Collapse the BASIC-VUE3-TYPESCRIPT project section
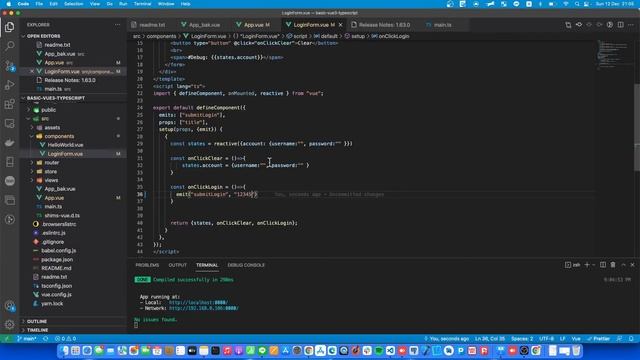640x360 pixels. (x=56, y=98)
